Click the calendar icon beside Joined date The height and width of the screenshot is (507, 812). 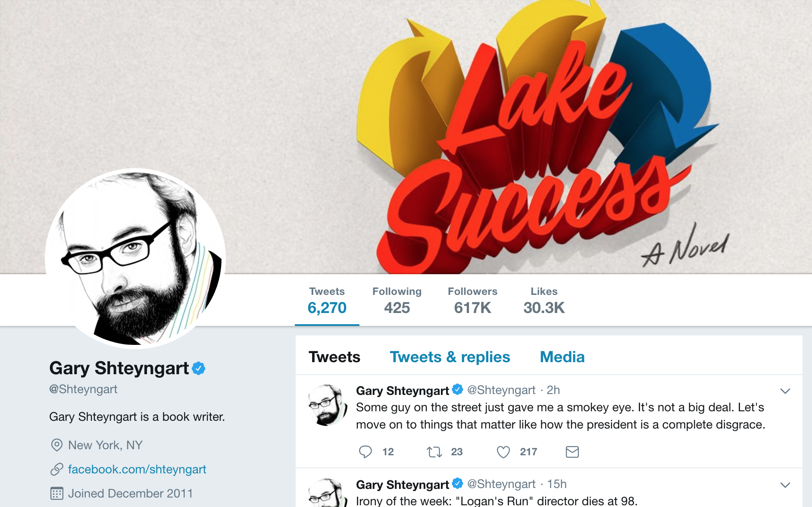[x=56, y=493]
